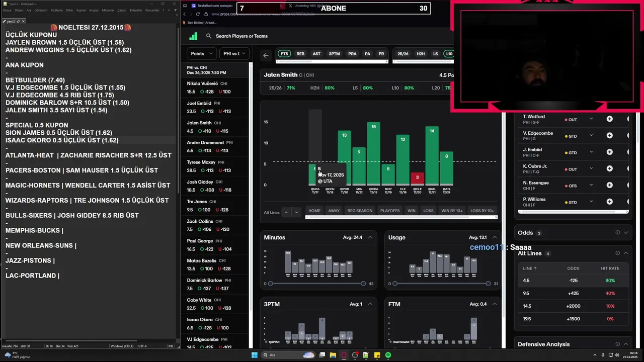Filter games by PLAYOFFS

tap(390, 211)
